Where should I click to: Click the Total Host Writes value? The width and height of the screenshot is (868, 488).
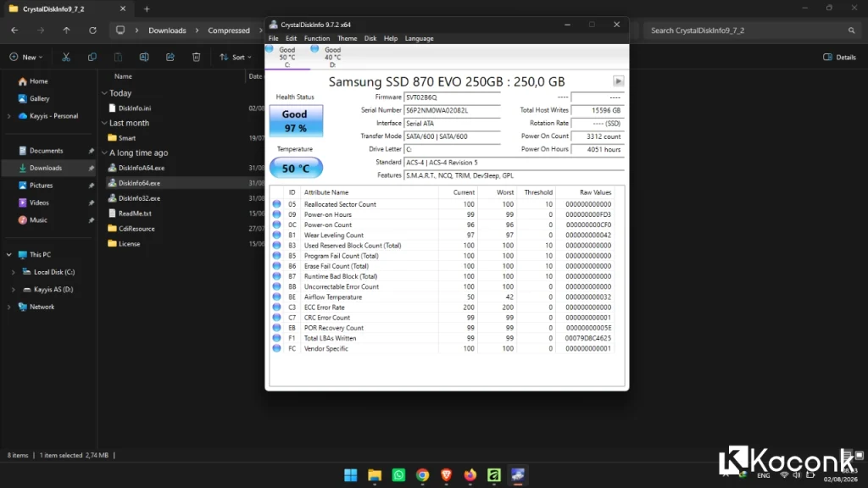tap(598, 110)
